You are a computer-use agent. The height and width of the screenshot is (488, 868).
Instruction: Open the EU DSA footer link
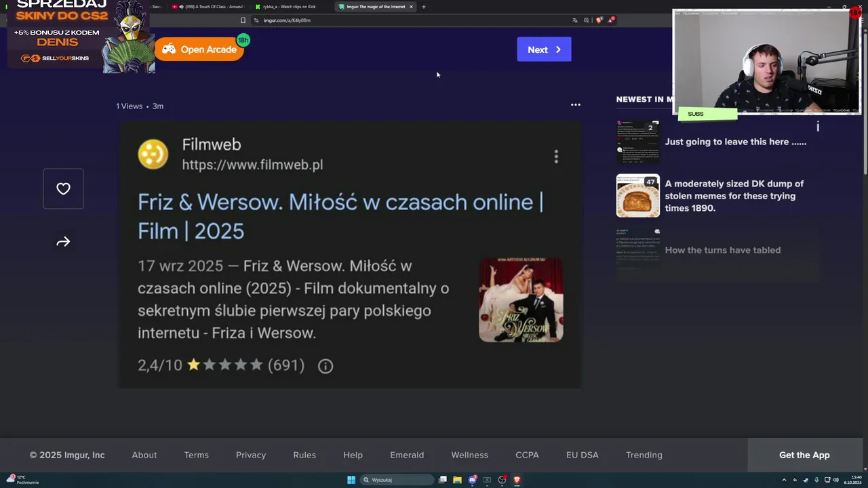pos(583,455)
